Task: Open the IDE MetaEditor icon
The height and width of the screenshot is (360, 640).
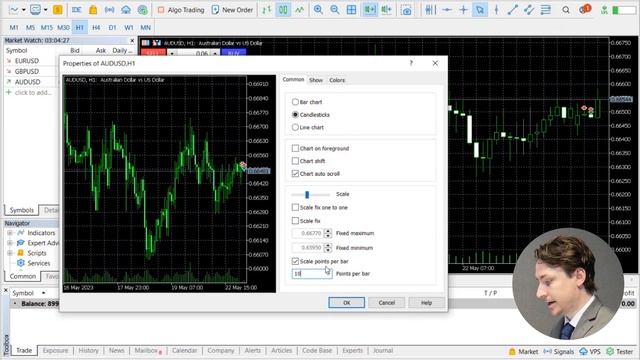Action: (x=77, y=9)
